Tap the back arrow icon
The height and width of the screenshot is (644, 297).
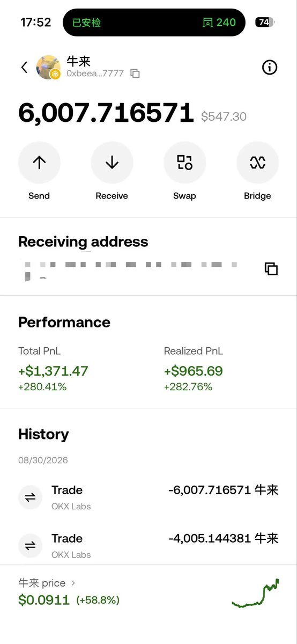(x=24, y=68)
